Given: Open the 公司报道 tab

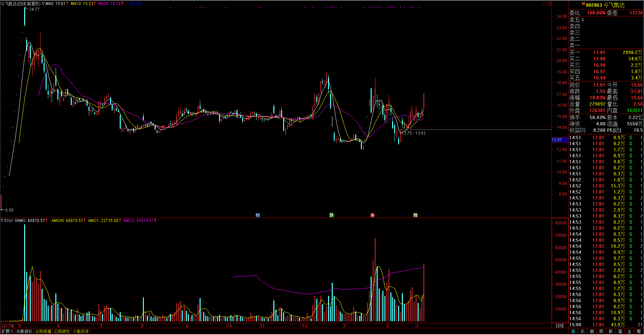Looking at the screenshot, I should (x=43, y=331).
